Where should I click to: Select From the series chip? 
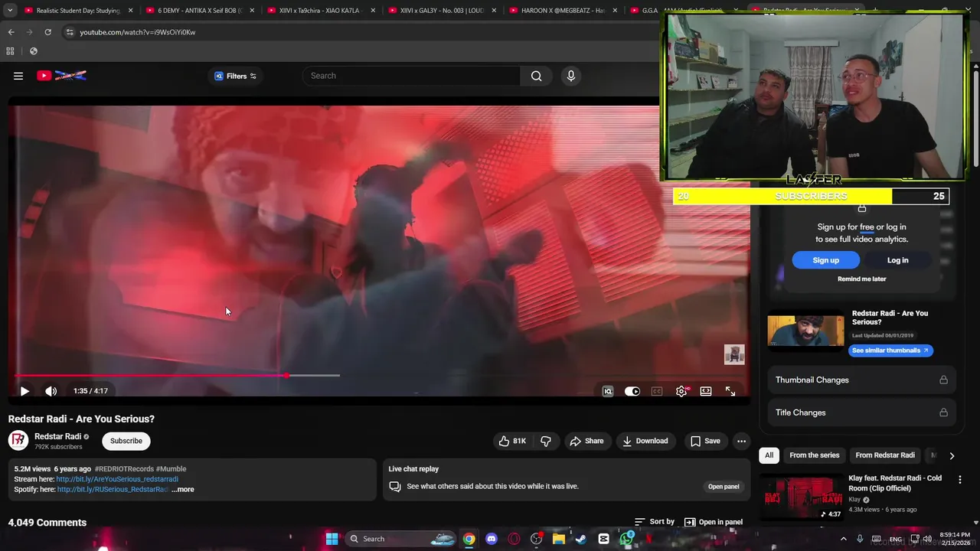[x=814, y=455]
